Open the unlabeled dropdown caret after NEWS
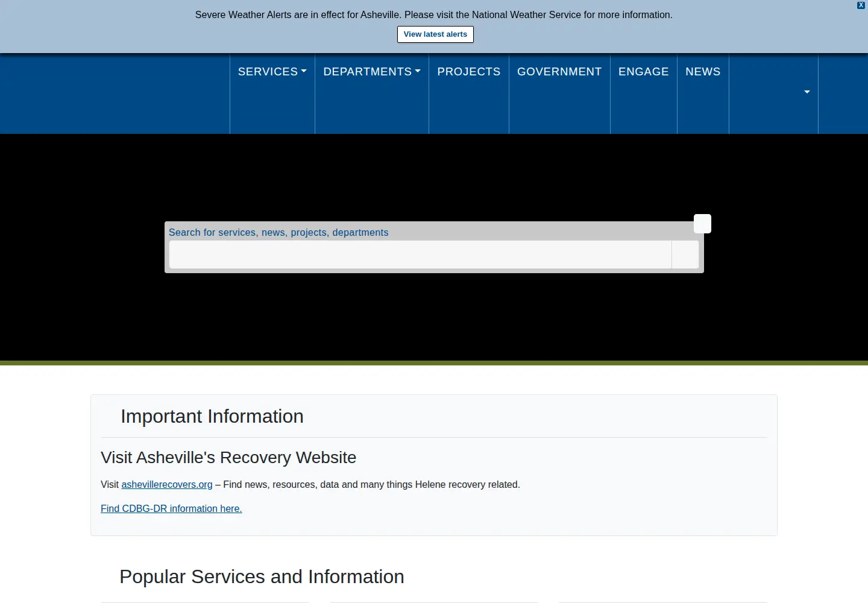868x603 pixels. (x=807, y=92)
